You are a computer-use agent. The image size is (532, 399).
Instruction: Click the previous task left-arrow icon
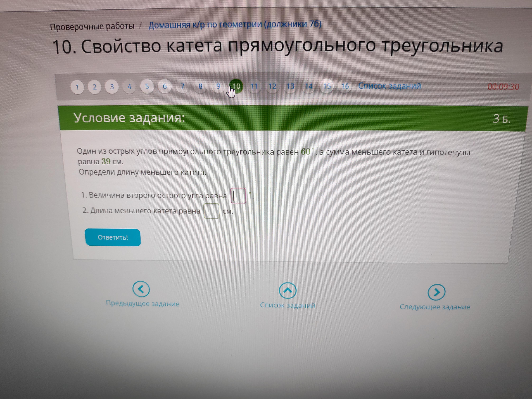click(x=141, y=289)
